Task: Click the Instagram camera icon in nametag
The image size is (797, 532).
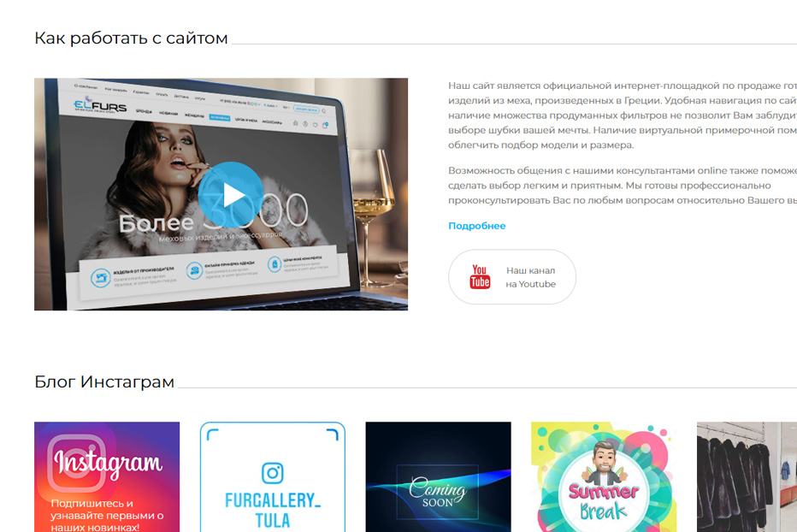Action: pos(273,473)
